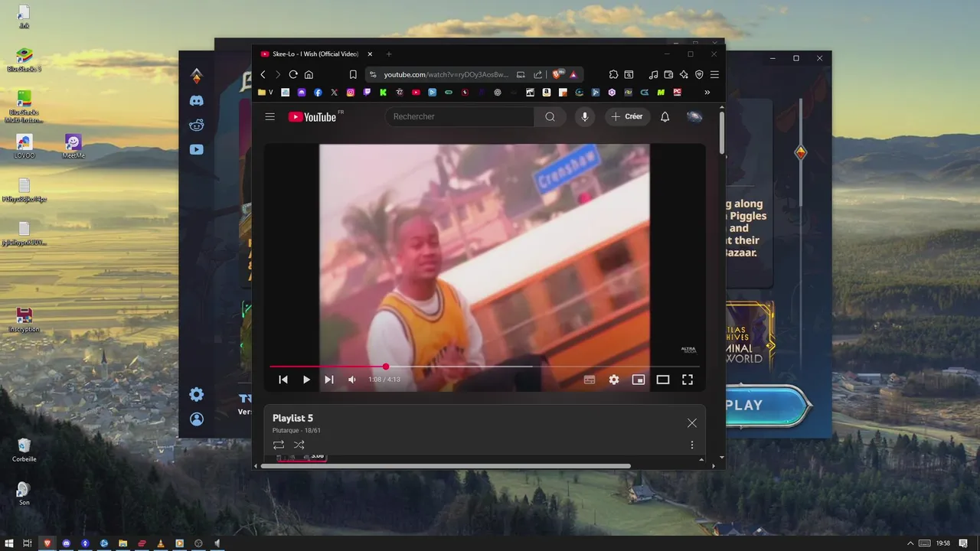Start voice search with microphone

coord(585,116)
